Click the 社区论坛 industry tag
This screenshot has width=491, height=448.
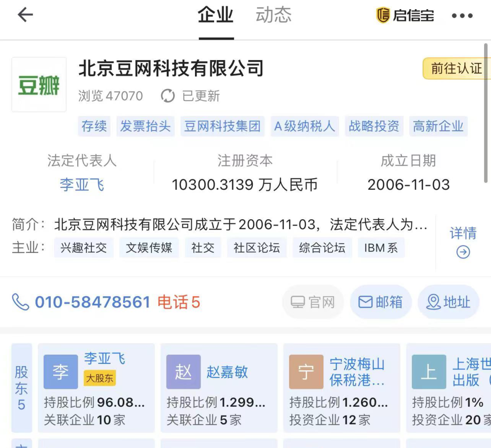(257, 248)
